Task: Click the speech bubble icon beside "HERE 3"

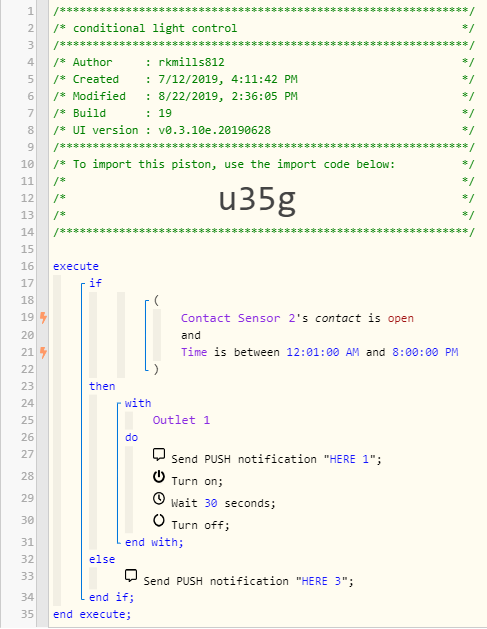Action: tap(131, 576)
